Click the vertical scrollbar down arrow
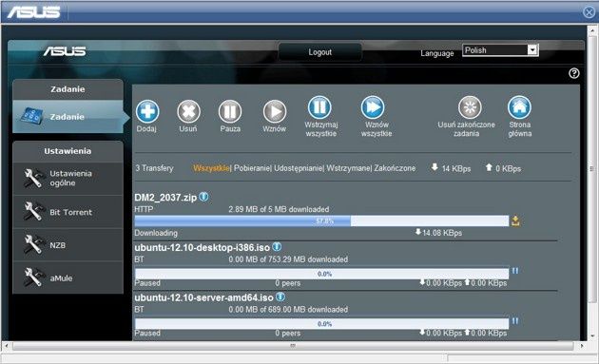Screen dimensions: 599x364 tap(593, 336)
